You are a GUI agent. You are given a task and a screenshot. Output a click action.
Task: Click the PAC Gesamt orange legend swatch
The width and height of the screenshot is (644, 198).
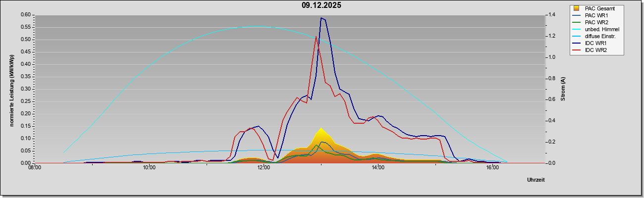tap(576, 8)
